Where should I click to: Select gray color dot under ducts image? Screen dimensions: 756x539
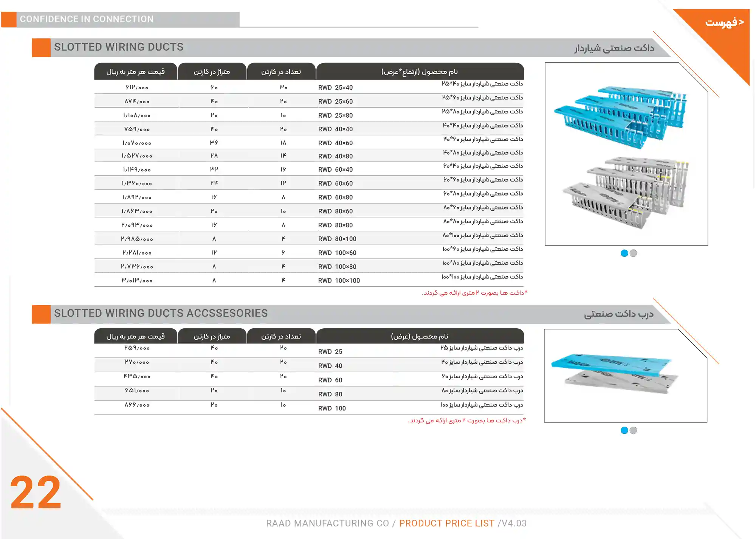[634, 253]
